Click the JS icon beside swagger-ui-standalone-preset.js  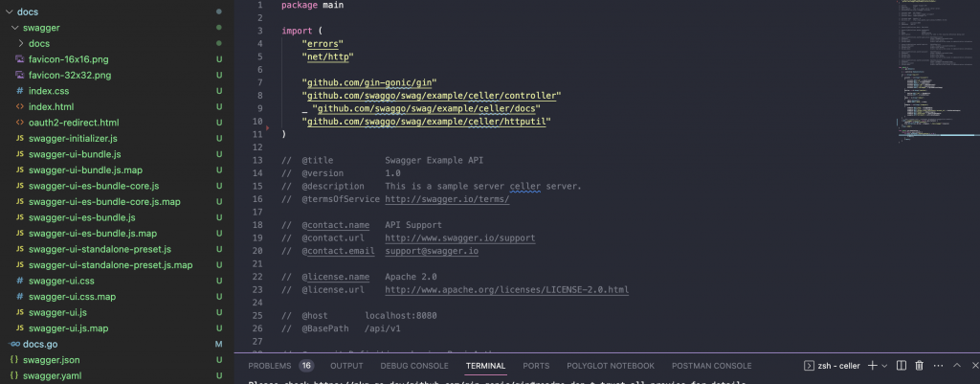[x=20, y=249]
